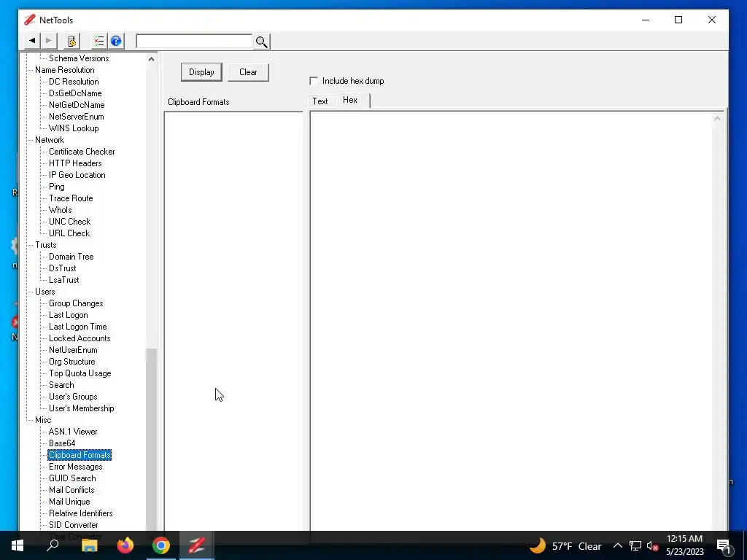The height and width of the screenshot is (560, 747).
Task: Open network status tray icon
Action: click(635, 545)
